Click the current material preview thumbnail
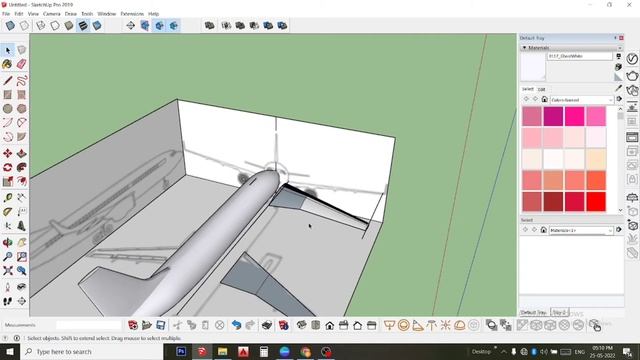The height and width of the screenshot is (360, 640). (x=533, y=67)
